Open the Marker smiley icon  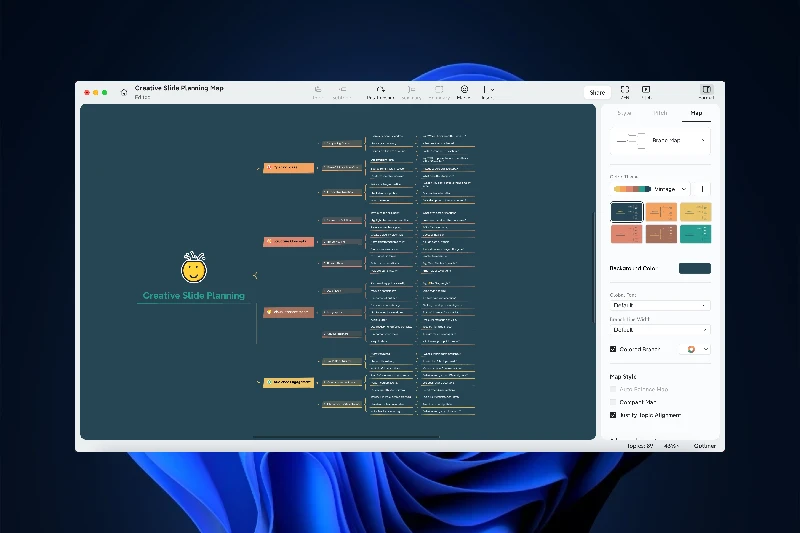[463, 90]
